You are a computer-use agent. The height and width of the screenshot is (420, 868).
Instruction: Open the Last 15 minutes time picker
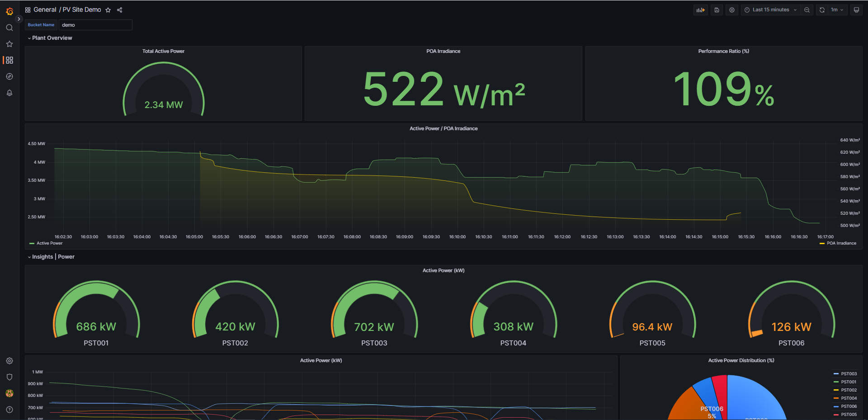(771, 10)
